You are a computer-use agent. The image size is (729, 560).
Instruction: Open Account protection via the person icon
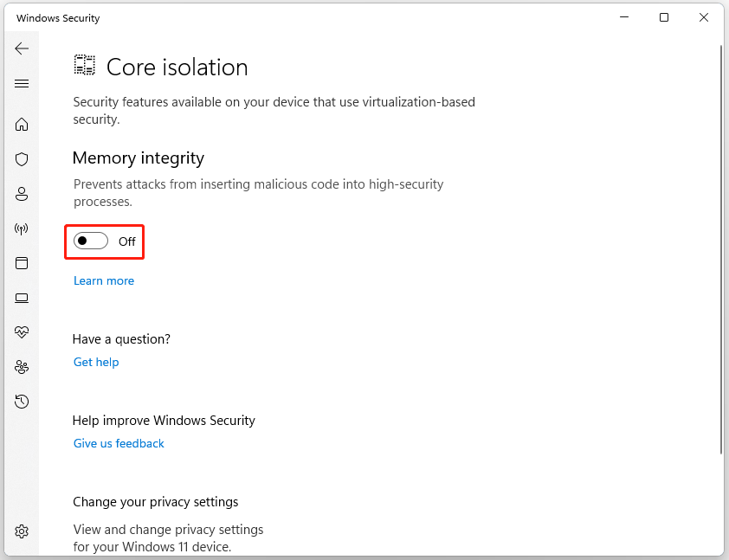[21, 194]
